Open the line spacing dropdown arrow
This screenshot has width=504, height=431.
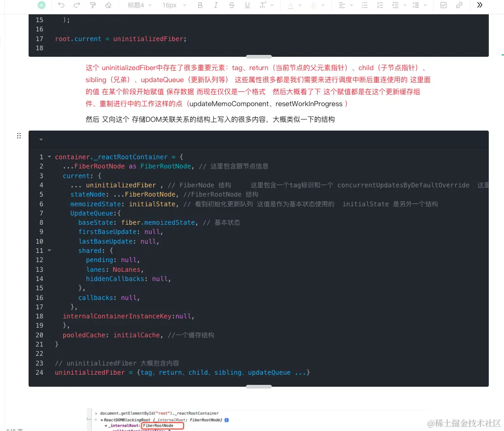pos(425,5)
